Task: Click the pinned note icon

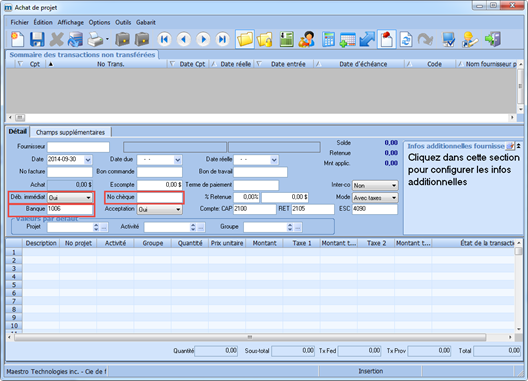Action: click(387, 39)
